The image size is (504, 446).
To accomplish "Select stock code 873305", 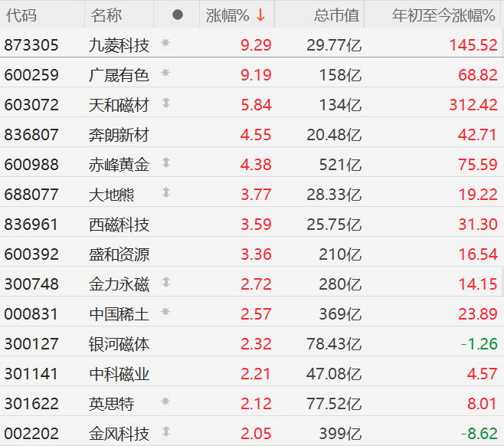I will 31,45.
